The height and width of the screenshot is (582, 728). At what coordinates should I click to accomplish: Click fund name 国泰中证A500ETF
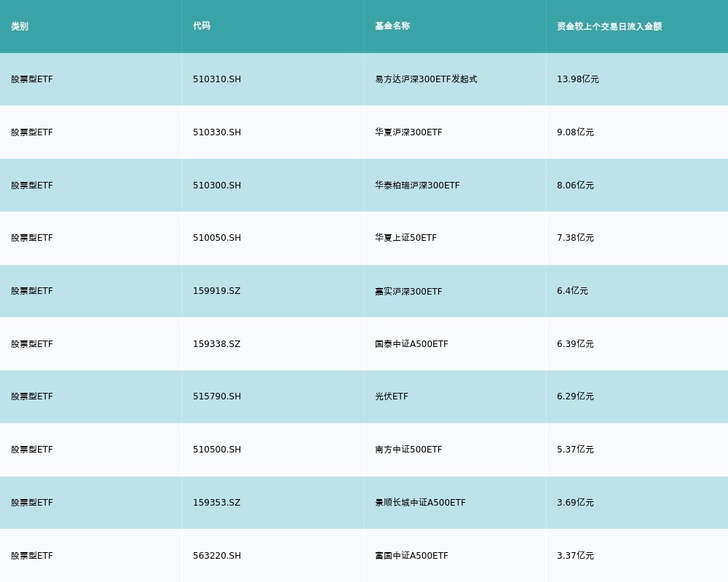pos(411,344)
